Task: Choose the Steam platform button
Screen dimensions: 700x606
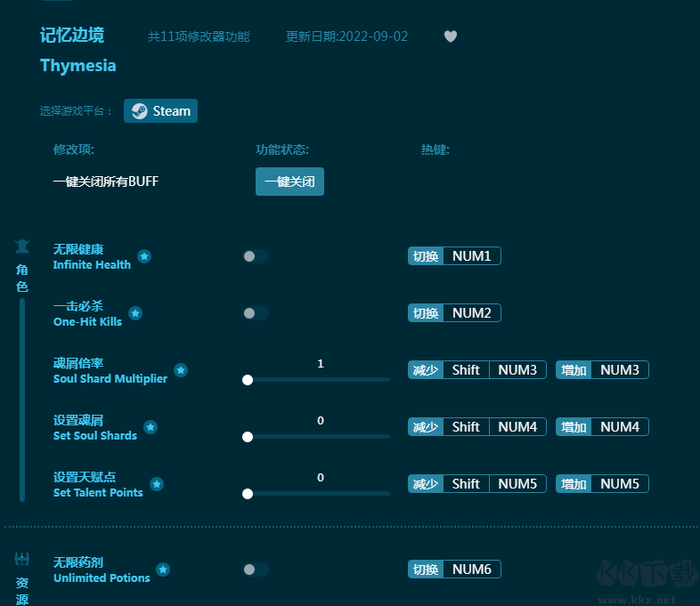Action: [x=160, y=110]
